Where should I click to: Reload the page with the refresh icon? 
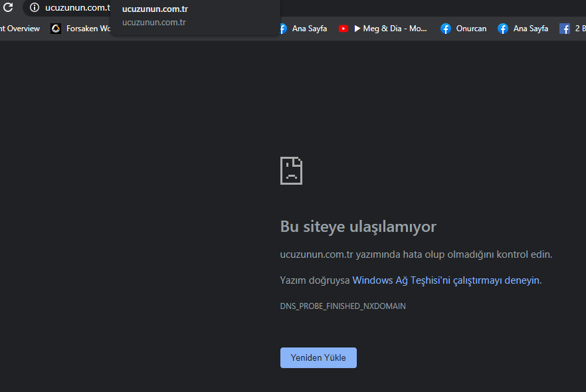pyautogui.click(x=8, y=7)
